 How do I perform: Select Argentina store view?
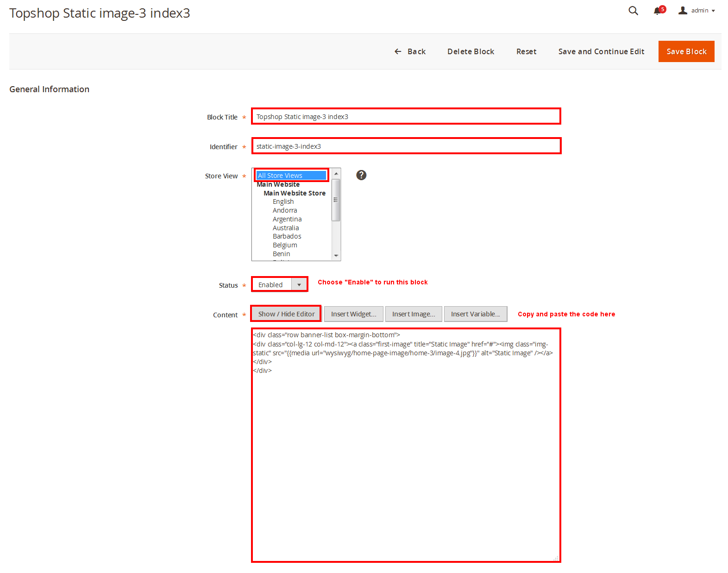(x=287, y=219)
